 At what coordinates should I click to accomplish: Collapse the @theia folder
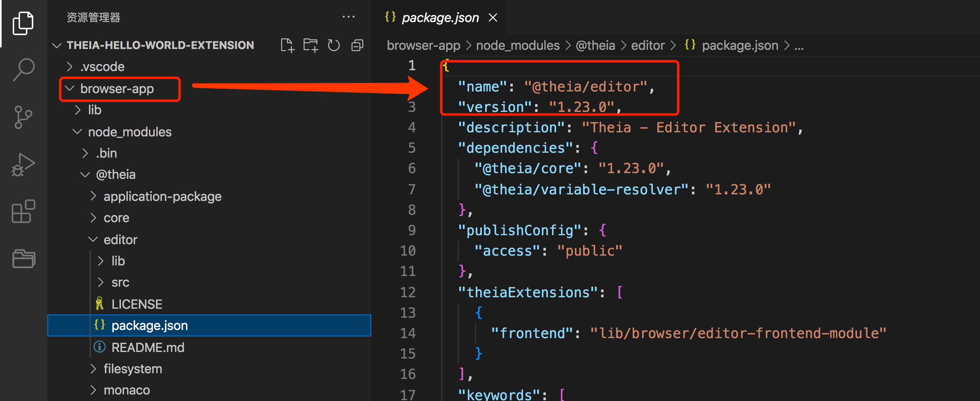point(85,175)
